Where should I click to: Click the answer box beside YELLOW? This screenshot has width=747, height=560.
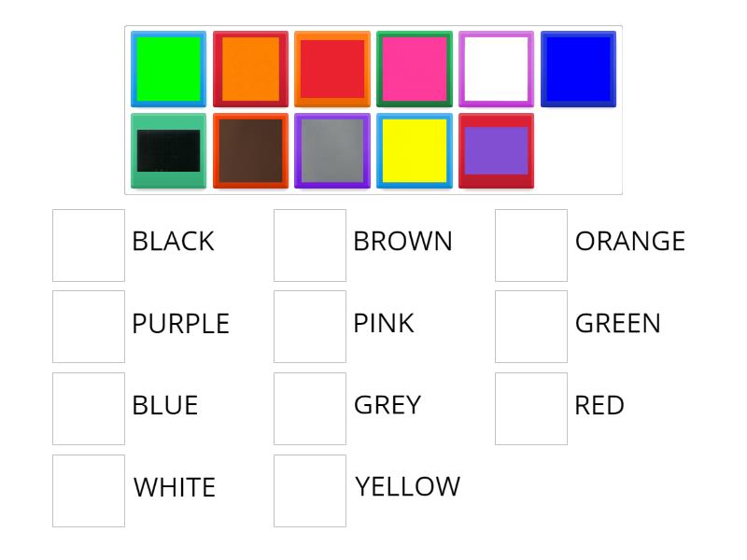(309, 488)
